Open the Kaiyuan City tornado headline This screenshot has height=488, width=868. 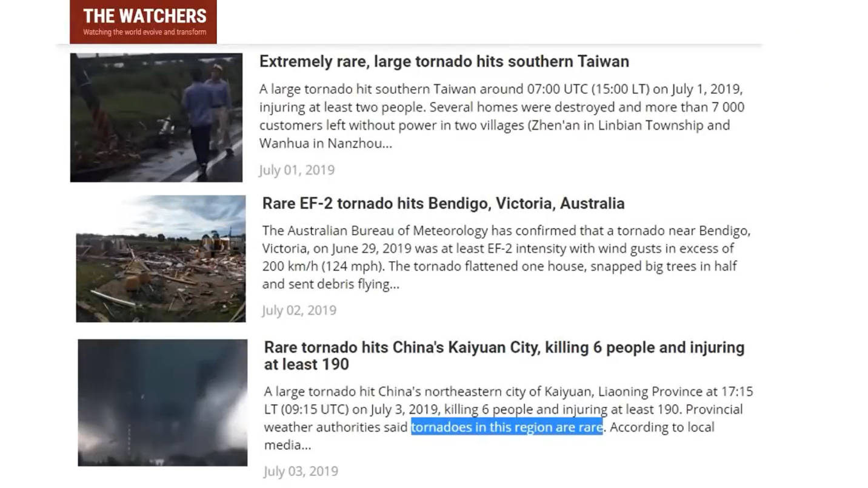[504, 355]
